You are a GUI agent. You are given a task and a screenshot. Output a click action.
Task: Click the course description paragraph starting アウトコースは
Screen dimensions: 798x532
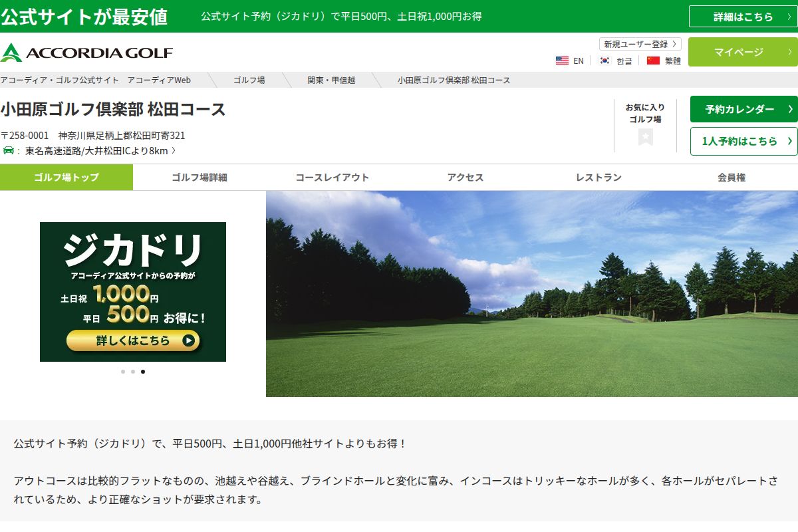tap(396, 489)
